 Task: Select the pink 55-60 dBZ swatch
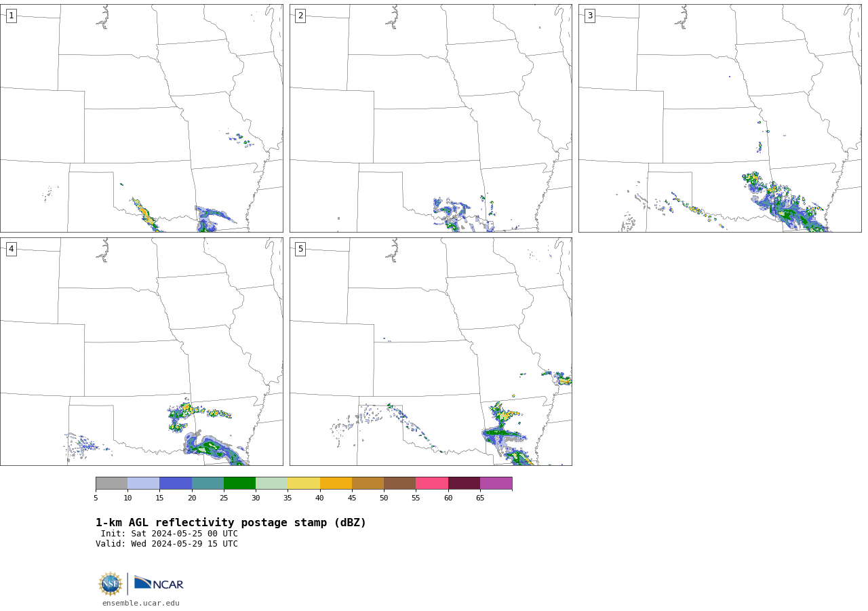432,484
